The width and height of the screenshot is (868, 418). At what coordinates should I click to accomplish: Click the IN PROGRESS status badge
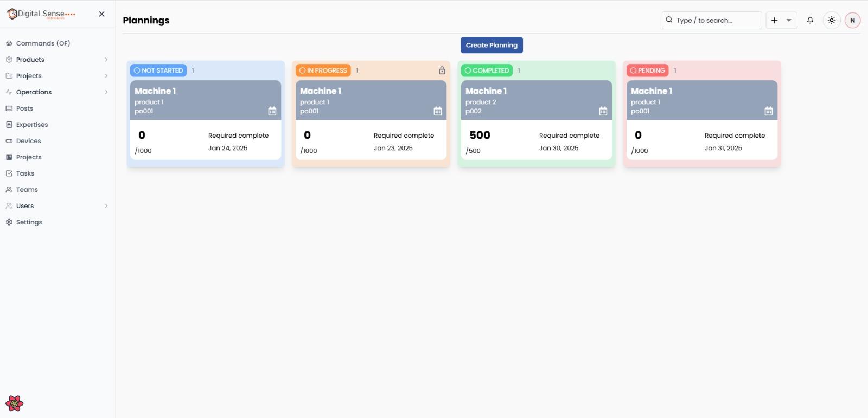323,70
